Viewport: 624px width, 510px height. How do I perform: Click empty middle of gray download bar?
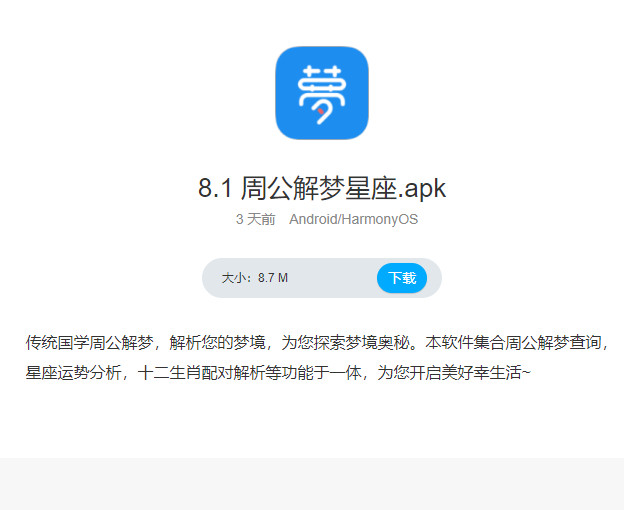click(x=330, y=278)
